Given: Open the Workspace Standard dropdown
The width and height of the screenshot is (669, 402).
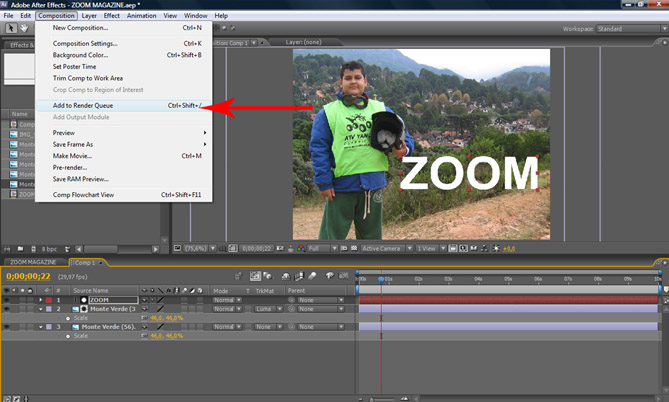Looking at the screenshot, I should coord(625,29).
